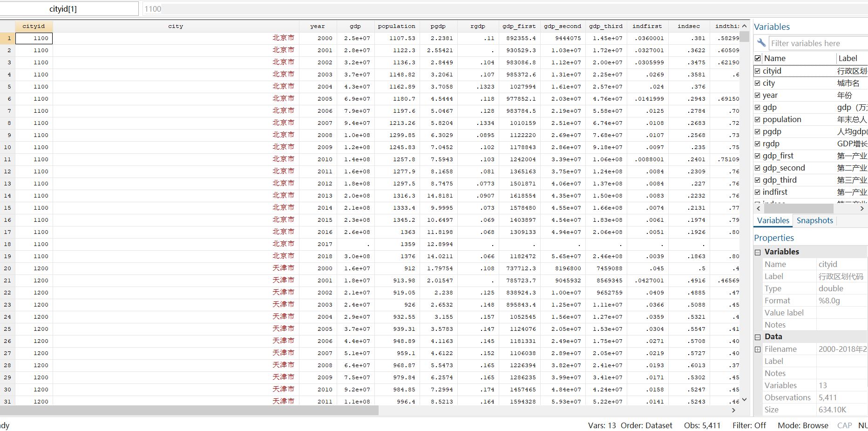Click the year cell 2017 for 北京市
Screen dimensions: 868x431
point(318,244)
